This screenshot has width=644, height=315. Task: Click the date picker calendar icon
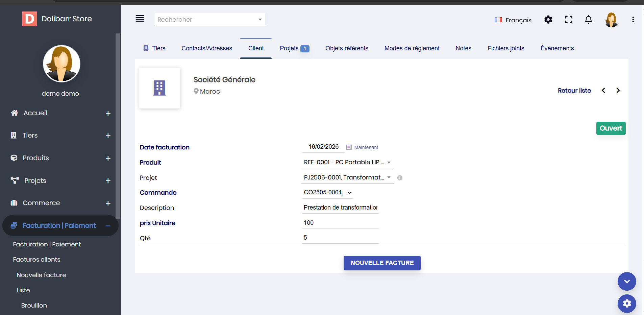click(x=349, y=147)
